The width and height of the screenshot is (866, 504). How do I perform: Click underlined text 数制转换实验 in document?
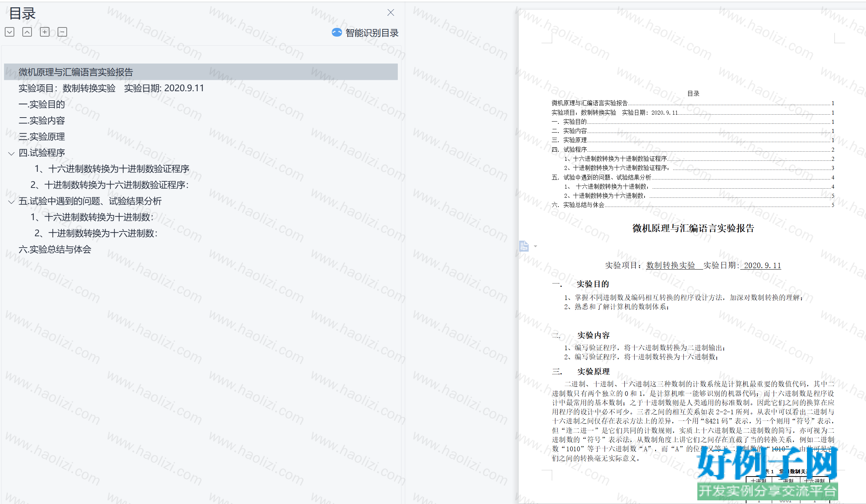coord(671,265)
